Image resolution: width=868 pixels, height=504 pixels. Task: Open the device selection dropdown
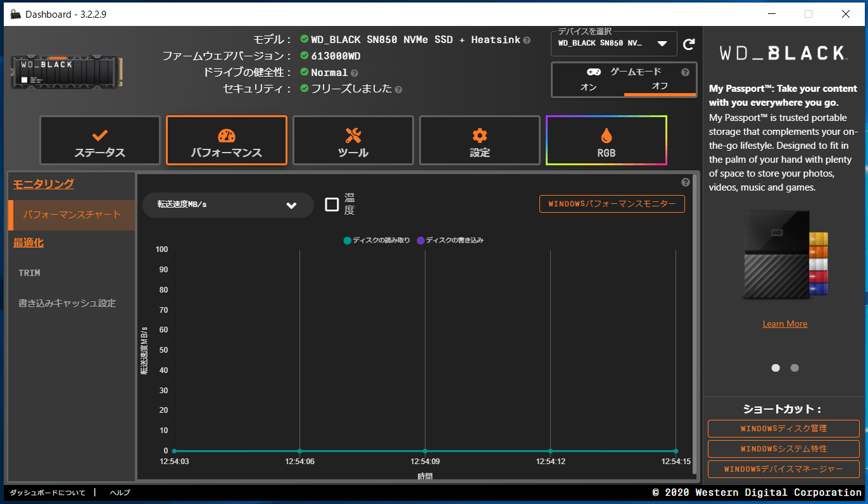tap(614, 44)
